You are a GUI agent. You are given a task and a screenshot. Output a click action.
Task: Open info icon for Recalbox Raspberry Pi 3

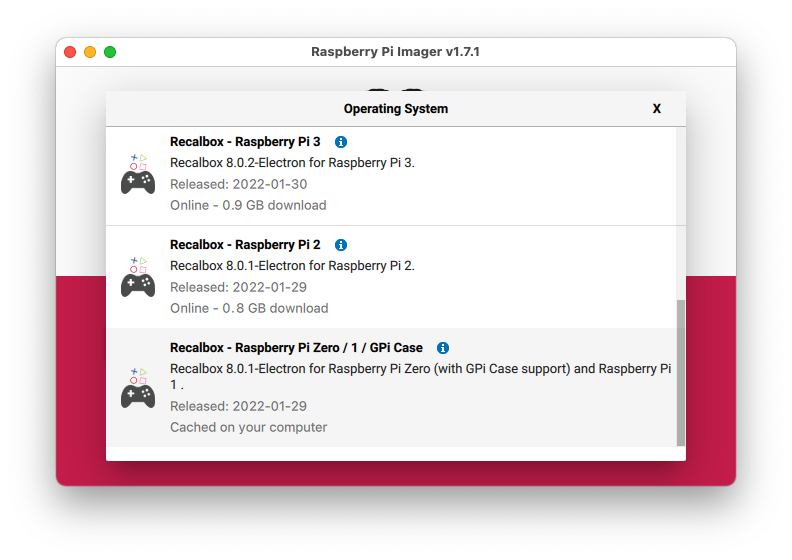click(341, 142)
